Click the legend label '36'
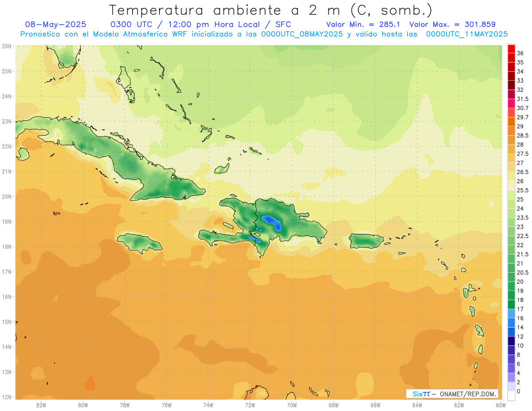Viewport: 532px width, 411px height. [x=520, y=53]
